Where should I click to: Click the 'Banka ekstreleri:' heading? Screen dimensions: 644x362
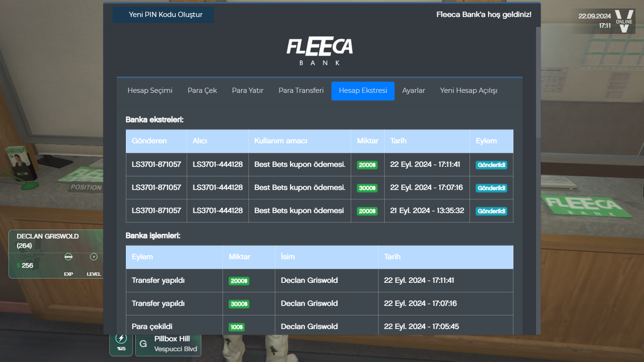[x=155, y=120]
